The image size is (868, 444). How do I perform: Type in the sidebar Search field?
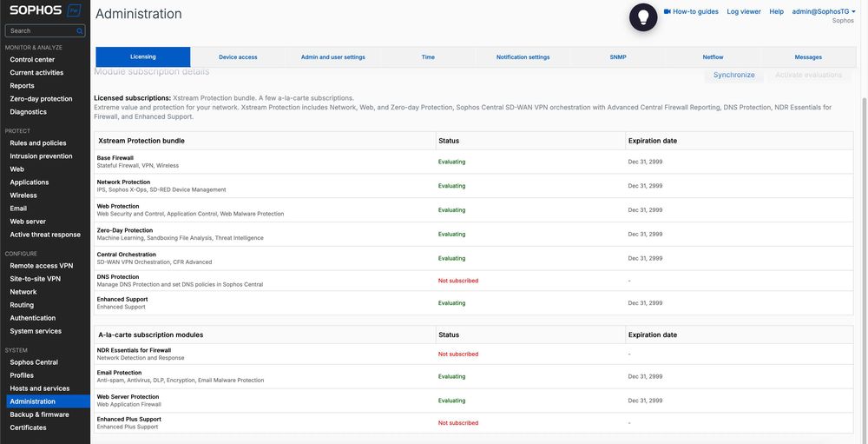(x=40, y=31)
